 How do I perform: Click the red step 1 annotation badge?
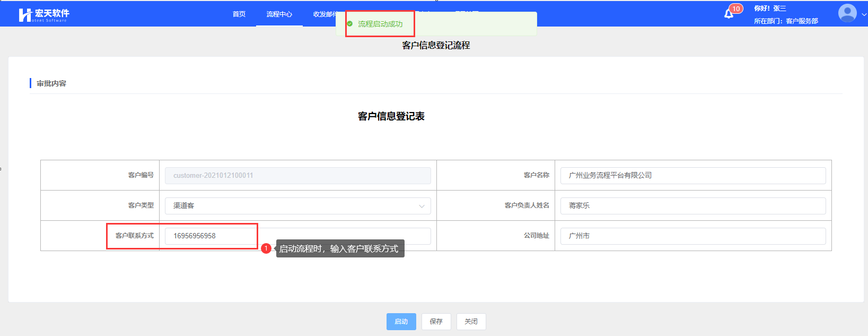pos(266,248)
